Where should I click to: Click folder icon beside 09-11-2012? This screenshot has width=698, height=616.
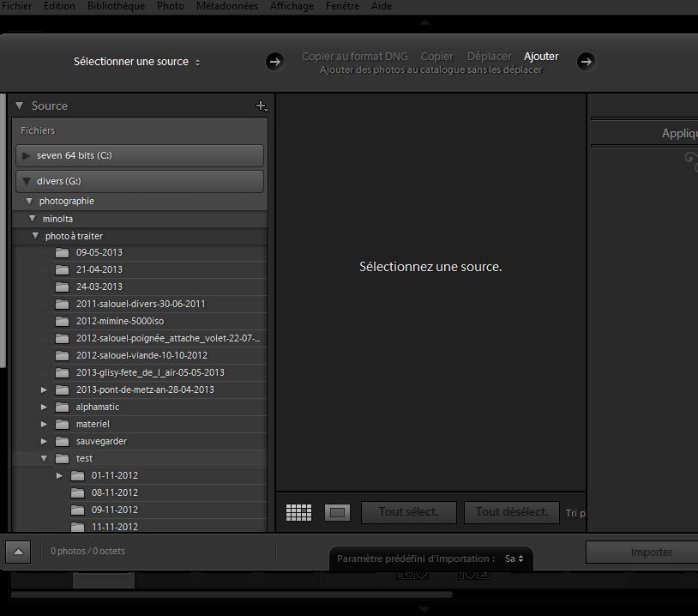[x=77, y=510]
